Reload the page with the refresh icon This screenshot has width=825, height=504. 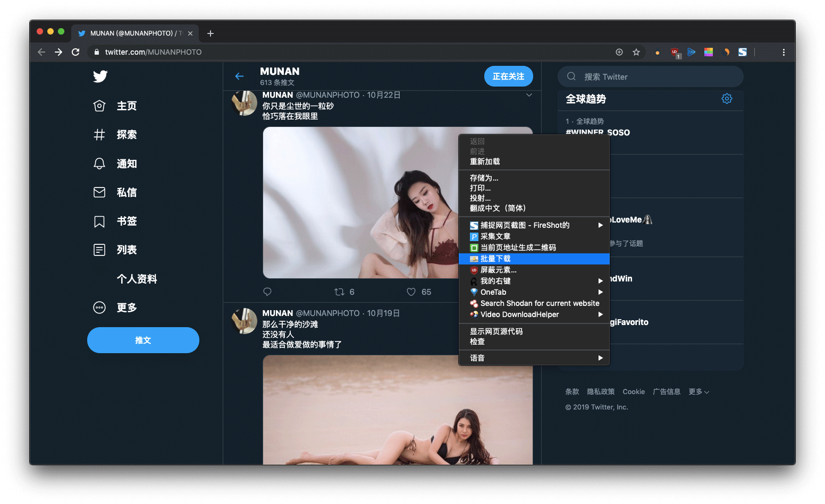[75, 52]
